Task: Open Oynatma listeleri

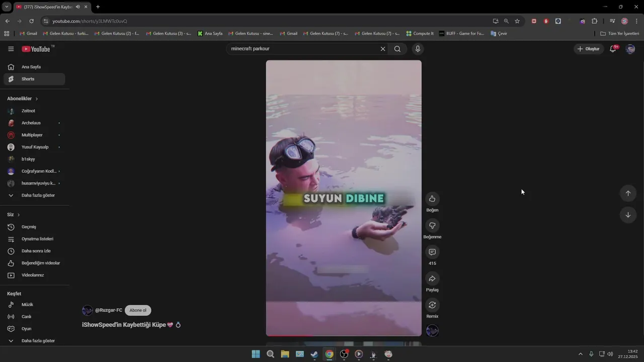Action: (34, 239)
